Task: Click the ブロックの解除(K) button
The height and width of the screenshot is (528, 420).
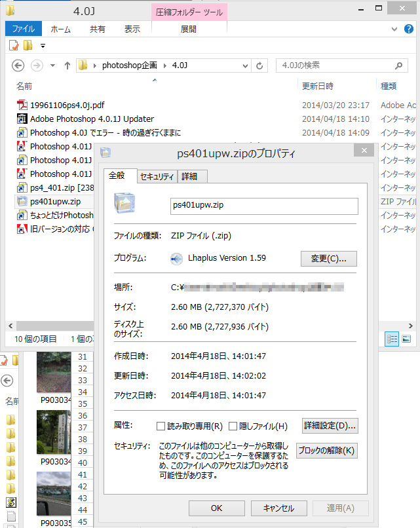Action: click(327, 451)
